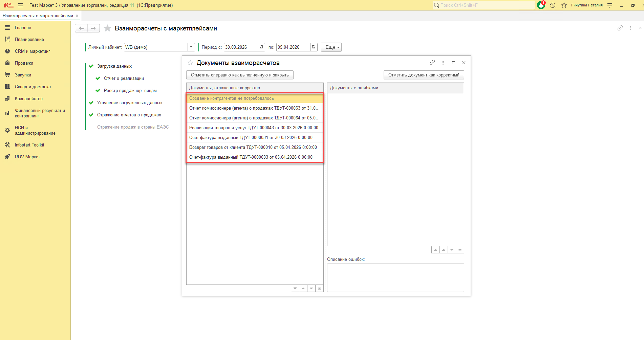Switch to Взаиморасчеты с маркетплейсами tab
Image resolution: width=644 pixels, height=340 pixels.
pyautogui.click(x=38, y=16)
